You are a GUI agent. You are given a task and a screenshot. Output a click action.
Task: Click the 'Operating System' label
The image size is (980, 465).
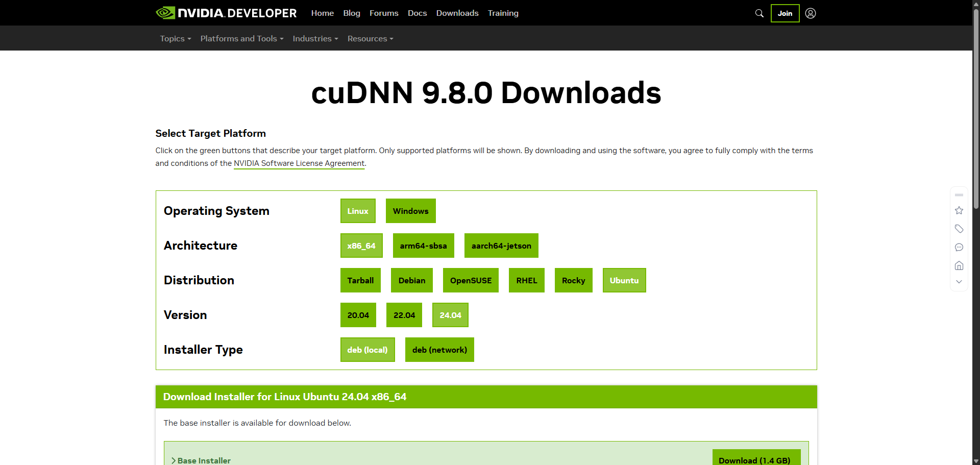coord(216,211)
